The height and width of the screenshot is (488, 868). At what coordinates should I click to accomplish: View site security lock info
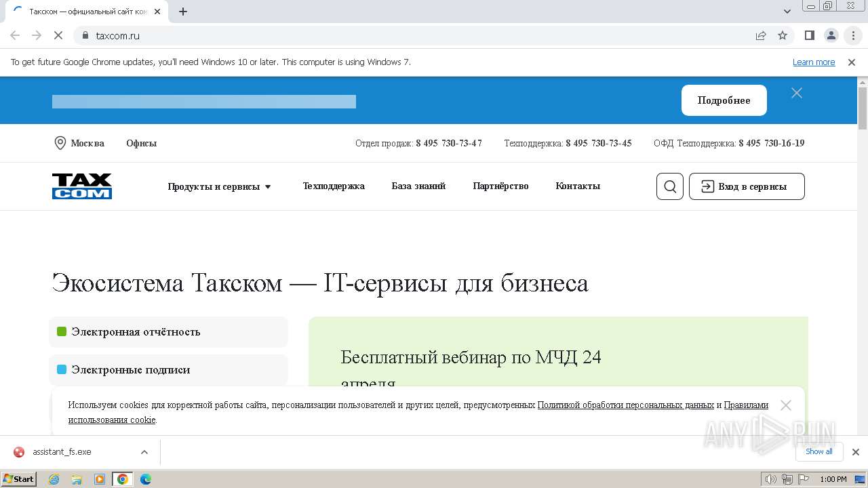point(85,35)
